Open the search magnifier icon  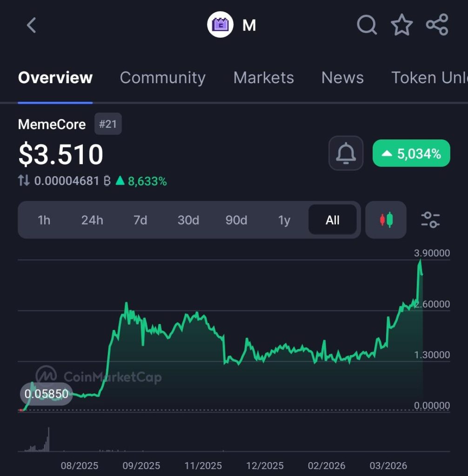pos(367,25)
